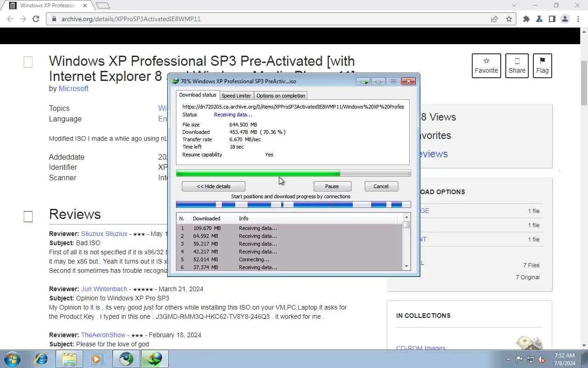This screenshot has width=588, height=368.
Task: Select connection 3 row with 59.217 MB
Action: [289, 244]
